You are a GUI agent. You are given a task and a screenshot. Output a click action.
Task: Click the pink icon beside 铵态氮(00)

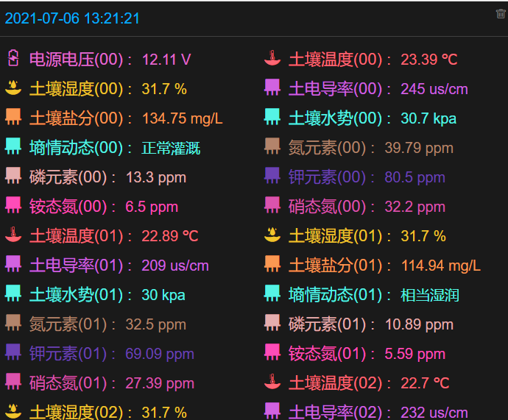(13, 206)
